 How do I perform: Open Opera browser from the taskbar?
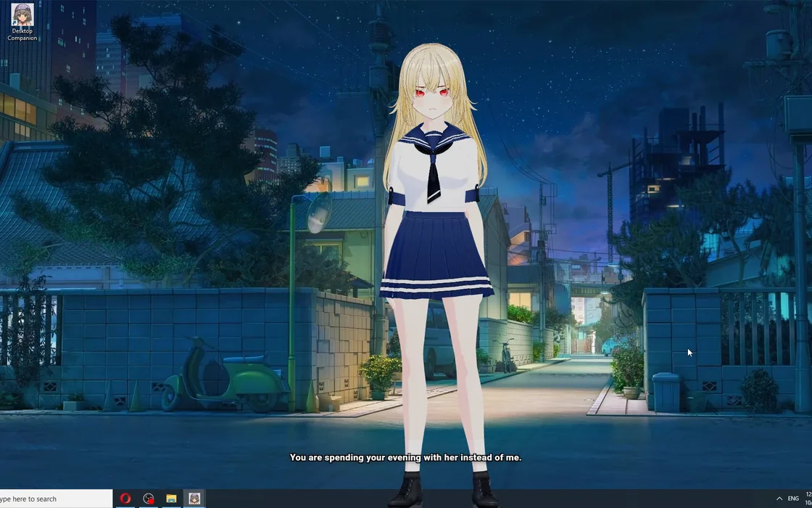125,499
